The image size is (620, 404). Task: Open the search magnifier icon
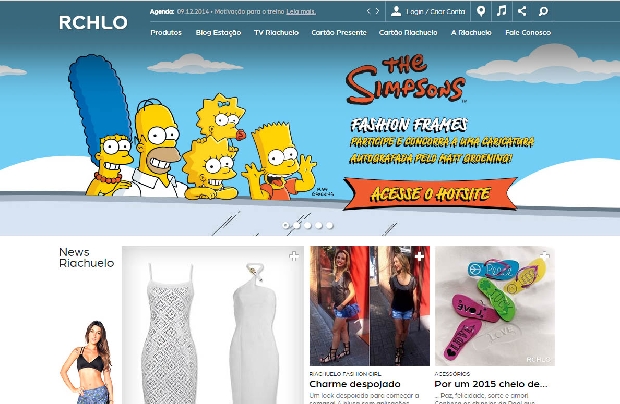coord(543,11)
